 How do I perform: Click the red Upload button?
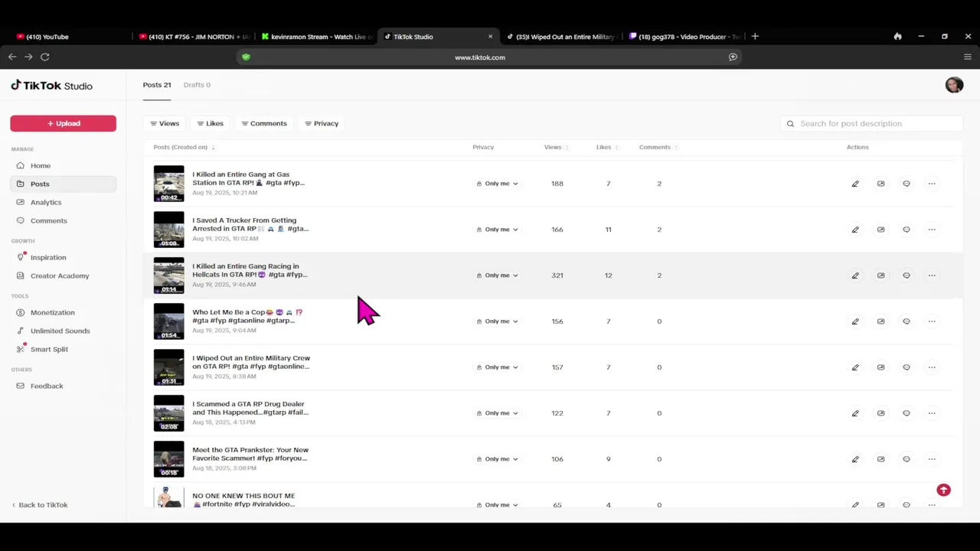coord(63,123)
